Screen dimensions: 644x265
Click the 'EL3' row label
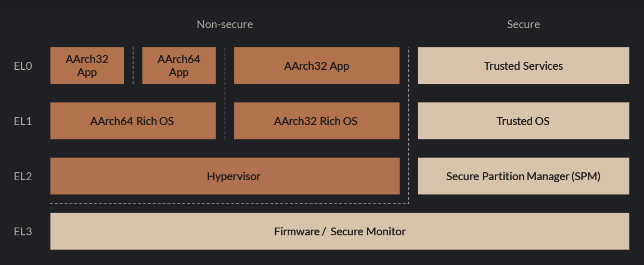pos(23,232)
